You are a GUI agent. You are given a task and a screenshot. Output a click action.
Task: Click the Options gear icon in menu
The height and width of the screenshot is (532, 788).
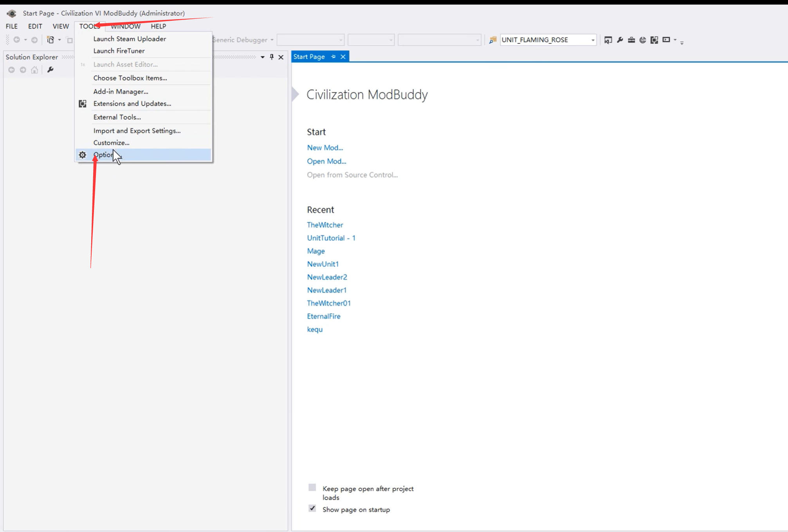(x=82, y=155)
